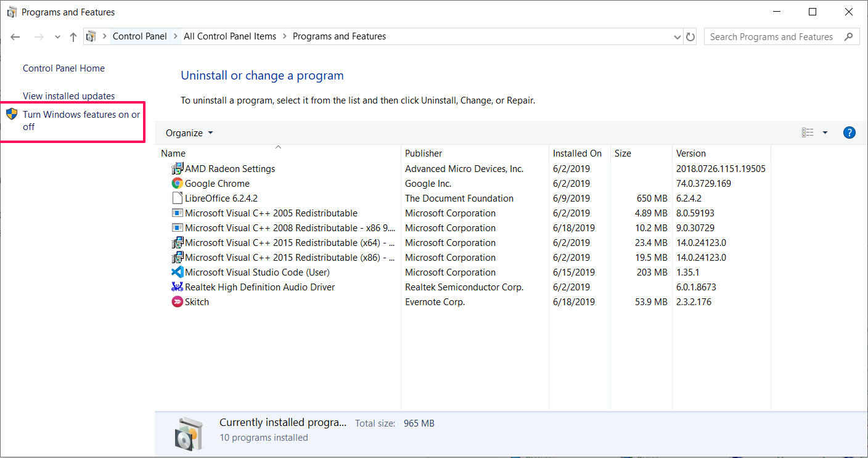Select the AMD Radeon Settings icon
Viewport: 868px width, 458px height.
coord(178,169)
